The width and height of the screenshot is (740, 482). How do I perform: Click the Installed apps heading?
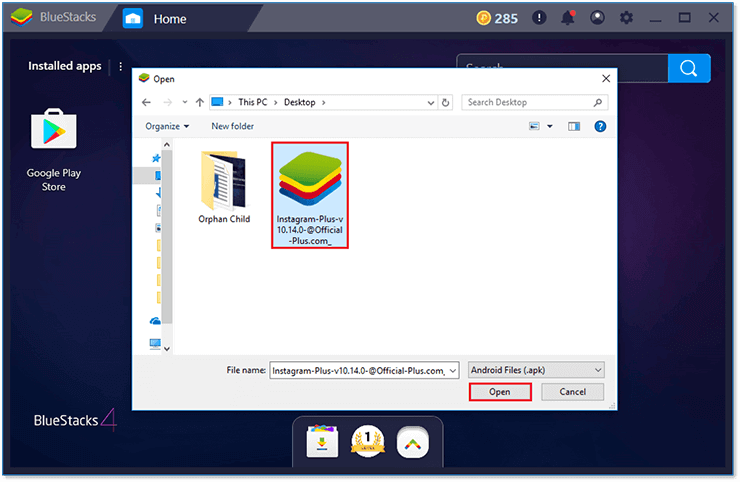pyautogui.click(x=65, y=66)
